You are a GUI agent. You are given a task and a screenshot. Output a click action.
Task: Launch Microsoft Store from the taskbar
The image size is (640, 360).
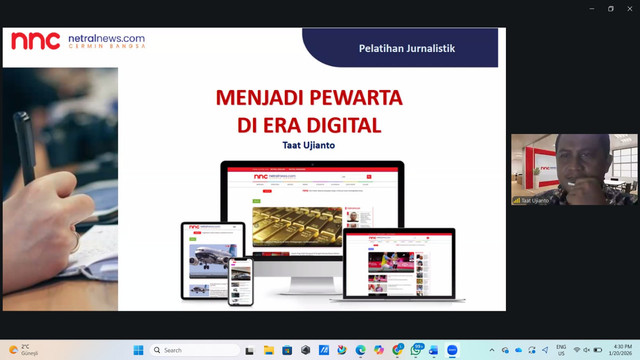pyautogui.click(x=287, y=350)
